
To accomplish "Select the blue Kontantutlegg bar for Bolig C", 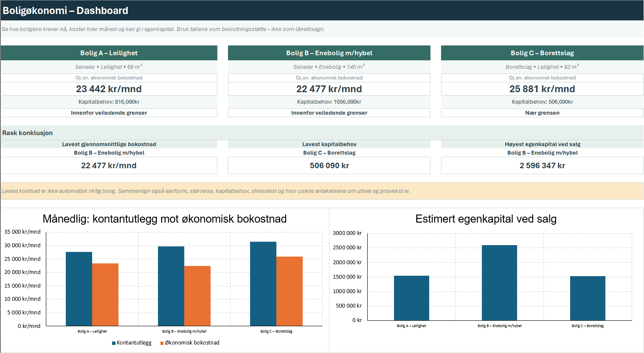I will tap(263, 284).
